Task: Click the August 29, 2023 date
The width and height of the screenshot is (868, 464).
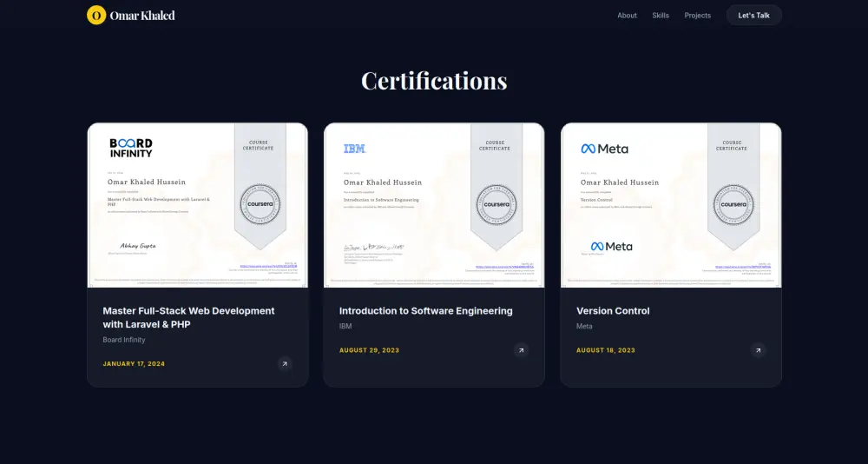Action: tap(369, 350)
